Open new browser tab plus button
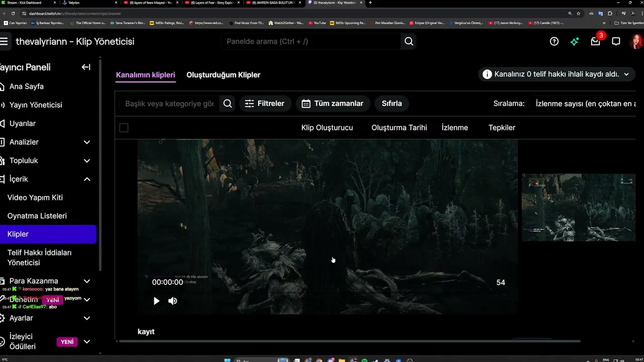 (x=370, y=3)
